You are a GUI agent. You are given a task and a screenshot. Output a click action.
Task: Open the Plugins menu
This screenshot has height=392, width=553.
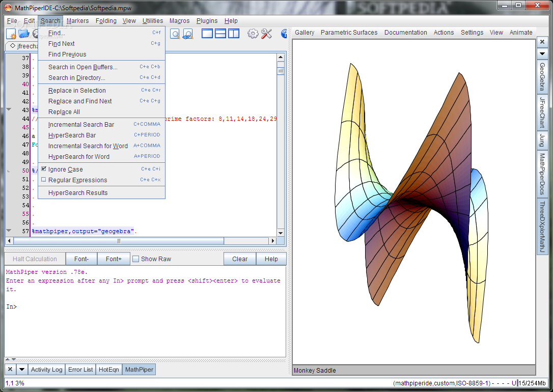[x=207, y=21]
